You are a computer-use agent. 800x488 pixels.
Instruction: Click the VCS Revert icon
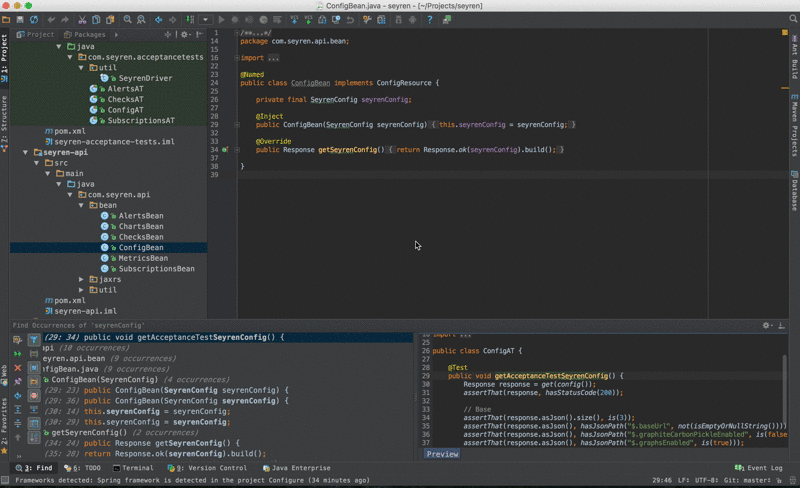click(x=350, y=20)
